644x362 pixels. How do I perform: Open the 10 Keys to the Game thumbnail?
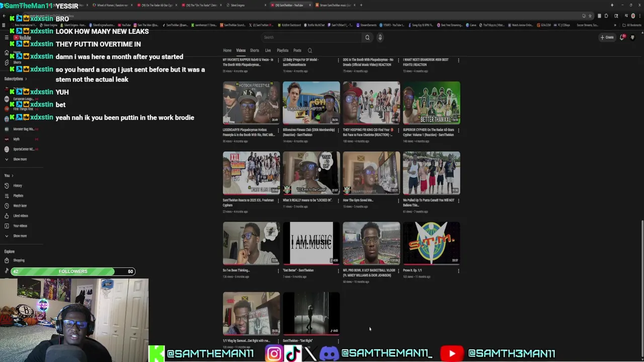pos(311,173)
